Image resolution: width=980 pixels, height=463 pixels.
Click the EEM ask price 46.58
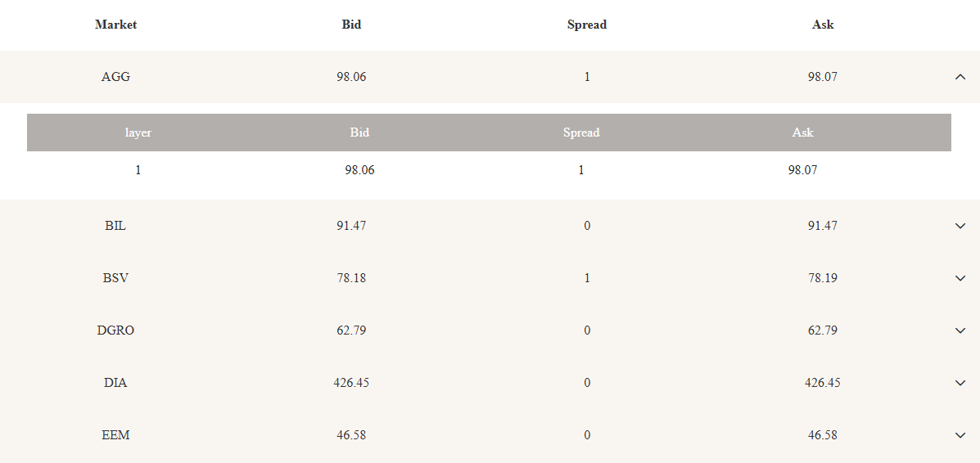point(823,435)
